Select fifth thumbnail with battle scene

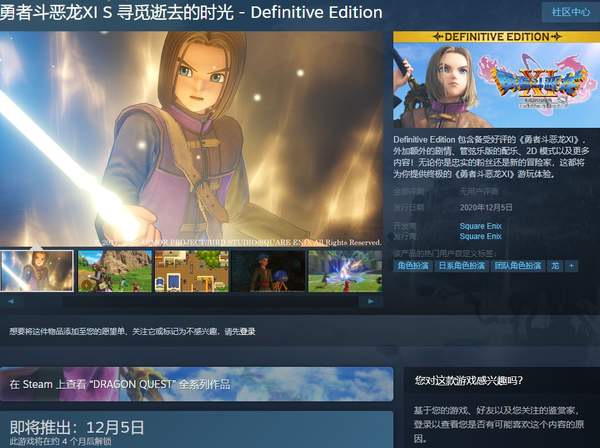click(344, 271)
